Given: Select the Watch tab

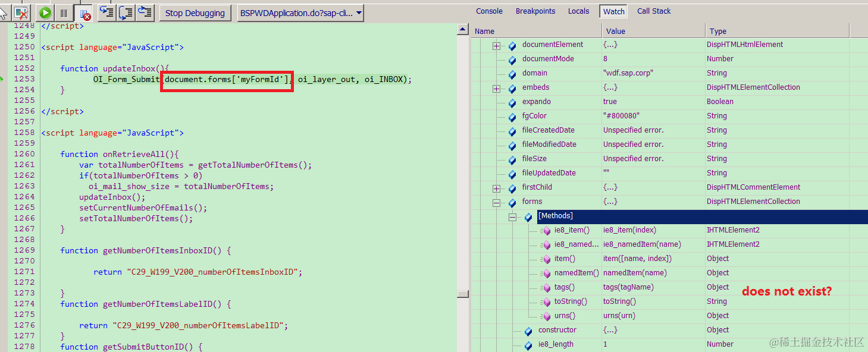Looking at the screenshot, I should tap(614, 11).
